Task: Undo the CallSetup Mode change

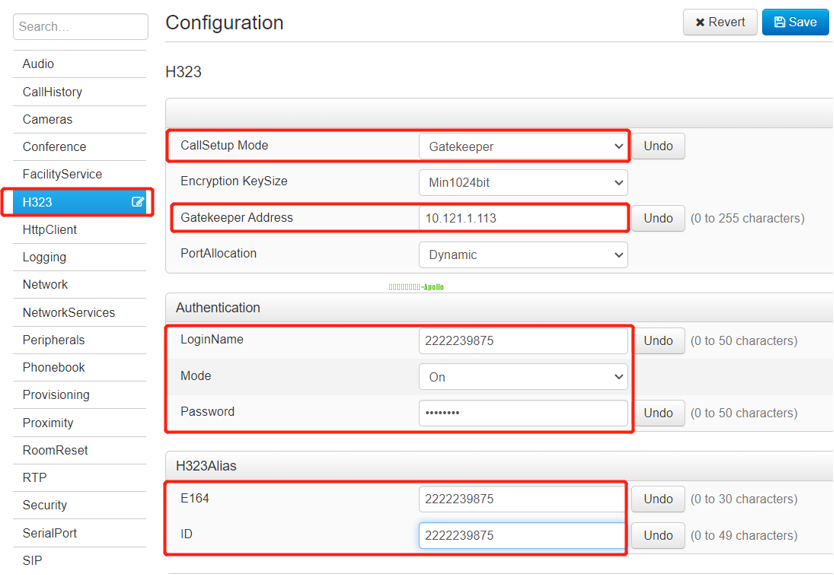Action: 658,146
